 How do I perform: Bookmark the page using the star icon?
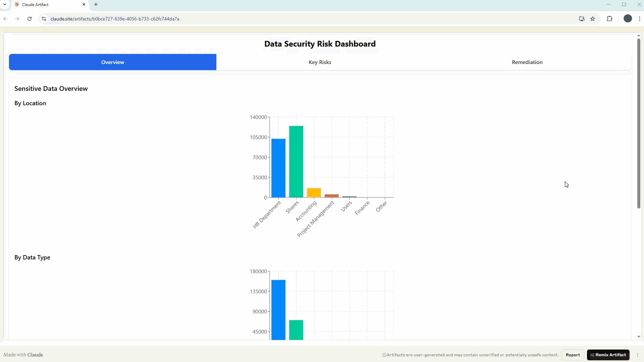[593, 19]
